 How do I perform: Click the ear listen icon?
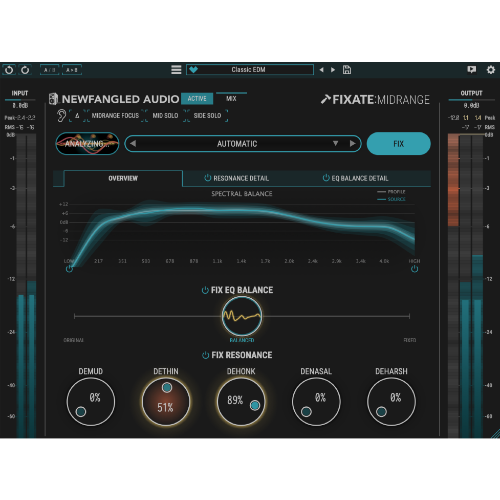pyautogui.click(x=61, y=116)
